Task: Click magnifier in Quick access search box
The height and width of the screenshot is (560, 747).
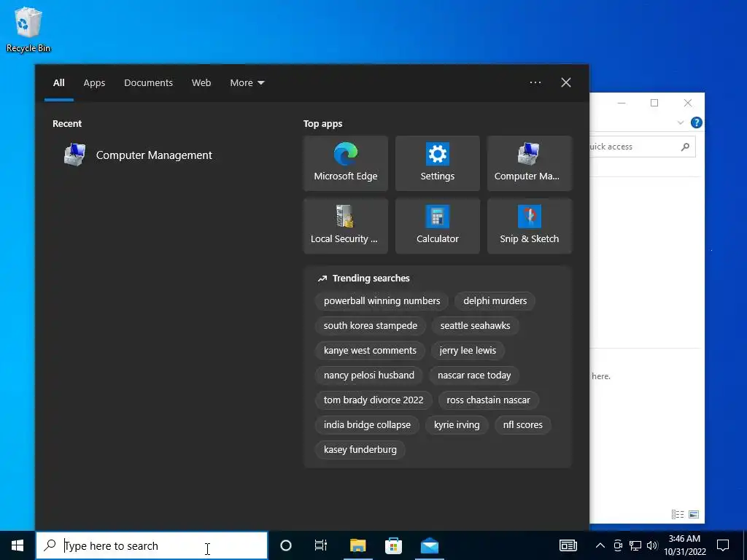Action: point(685,147)
